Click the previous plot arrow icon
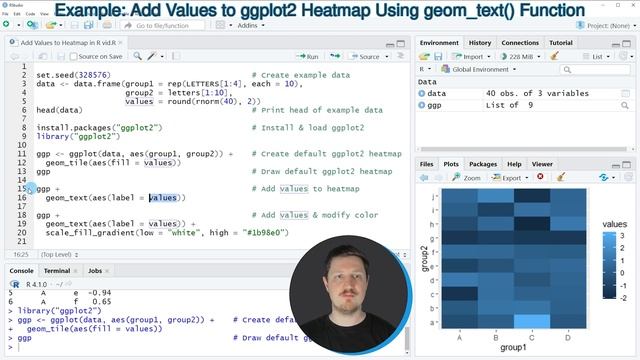 tap(424, 178)
